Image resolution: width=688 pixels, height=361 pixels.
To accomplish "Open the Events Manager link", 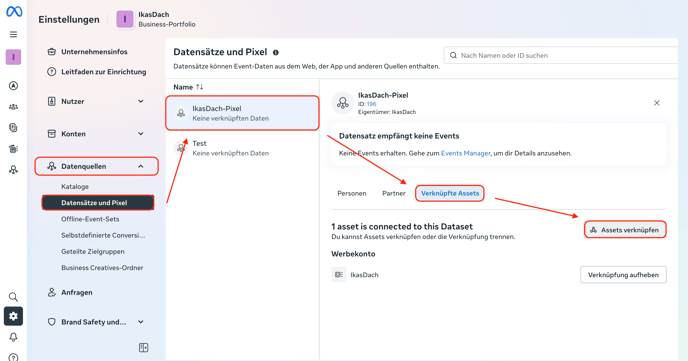I will (x=466, y=153).
